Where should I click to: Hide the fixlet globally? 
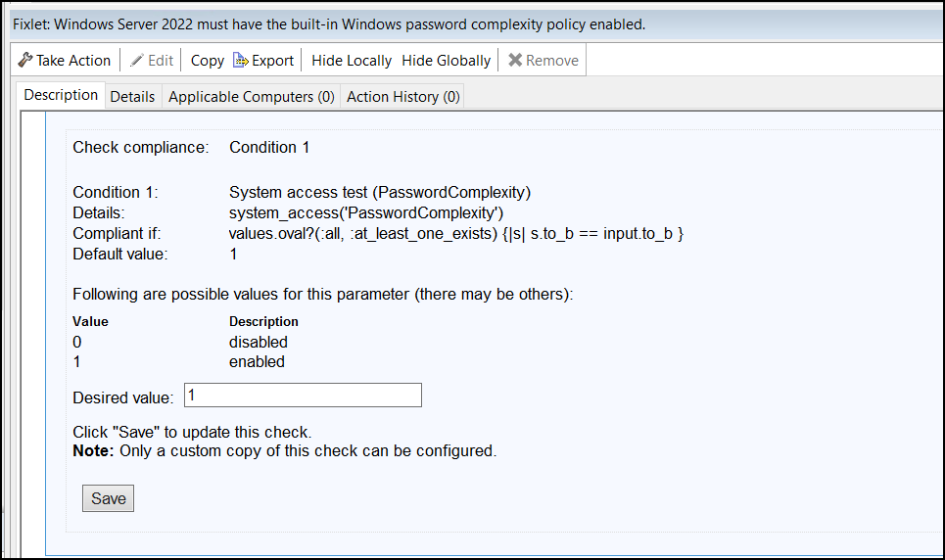pos(446,61)
